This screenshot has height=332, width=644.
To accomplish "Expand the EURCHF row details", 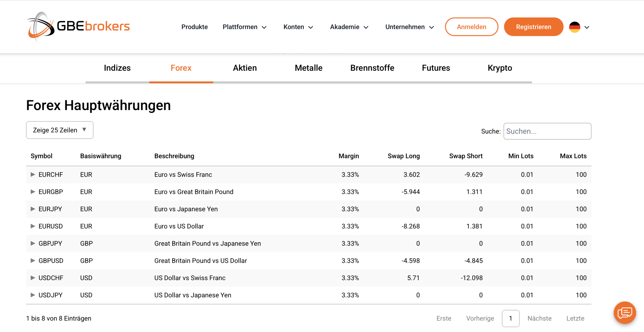I will [x=33, y=174].
